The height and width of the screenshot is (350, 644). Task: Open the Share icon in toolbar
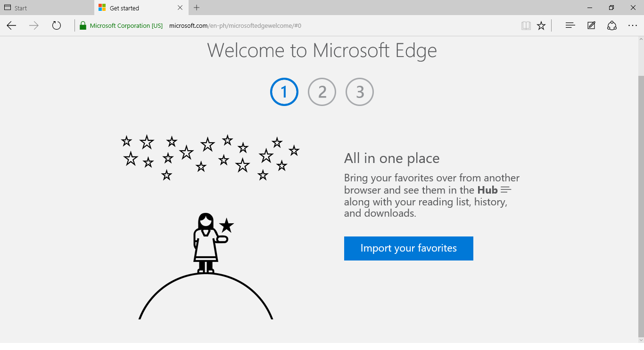612,26
